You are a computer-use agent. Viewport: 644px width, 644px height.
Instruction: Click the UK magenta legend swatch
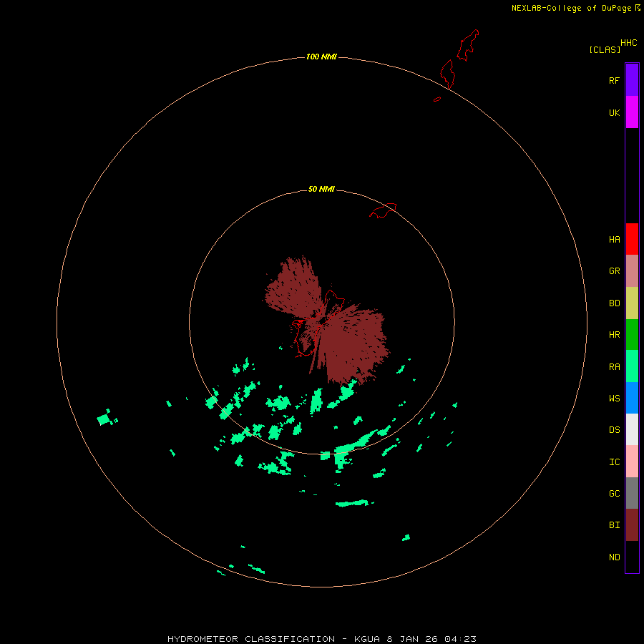click(632, 112)
